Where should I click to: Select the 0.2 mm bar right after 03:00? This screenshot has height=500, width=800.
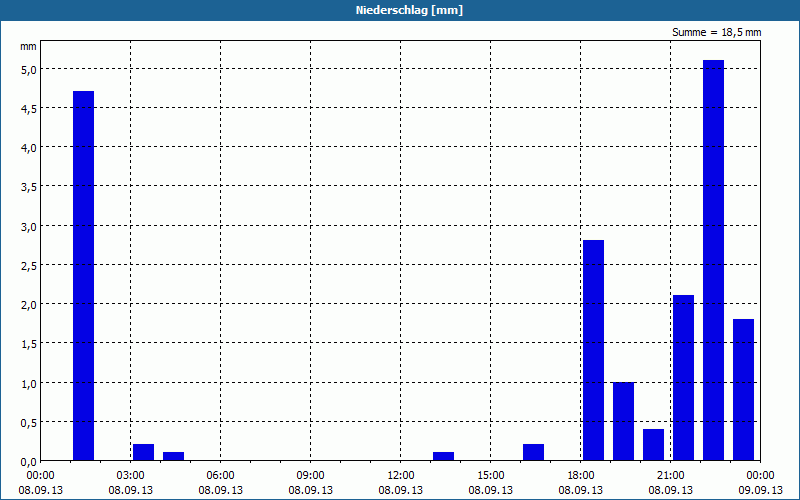pyautogui.click(x=143, y=452)
